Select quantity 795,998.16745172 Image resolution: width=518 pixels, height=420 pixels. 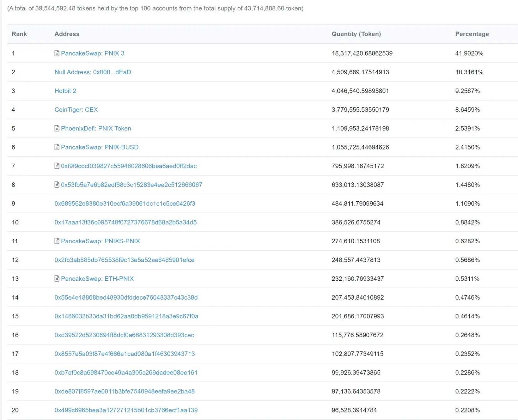358,166
